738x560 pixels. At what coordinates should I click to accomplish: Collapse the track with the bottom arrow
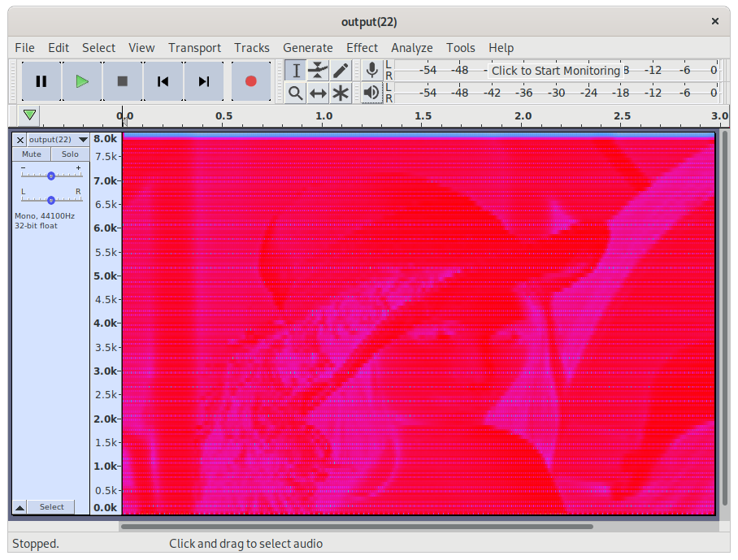(x=20, y=507)
